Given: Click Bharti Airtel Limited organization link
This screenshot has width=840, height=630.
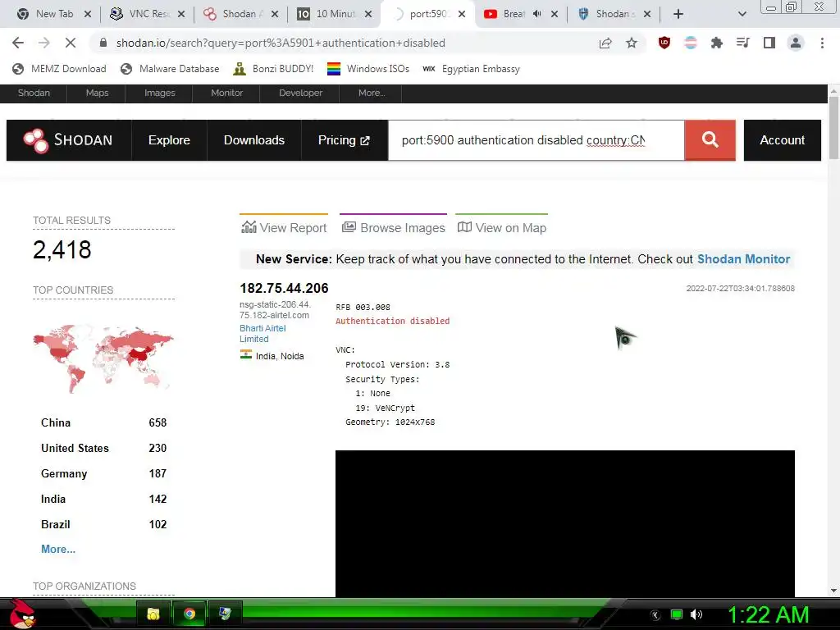Looking at the screenshot, I should (x=262, y=333).
